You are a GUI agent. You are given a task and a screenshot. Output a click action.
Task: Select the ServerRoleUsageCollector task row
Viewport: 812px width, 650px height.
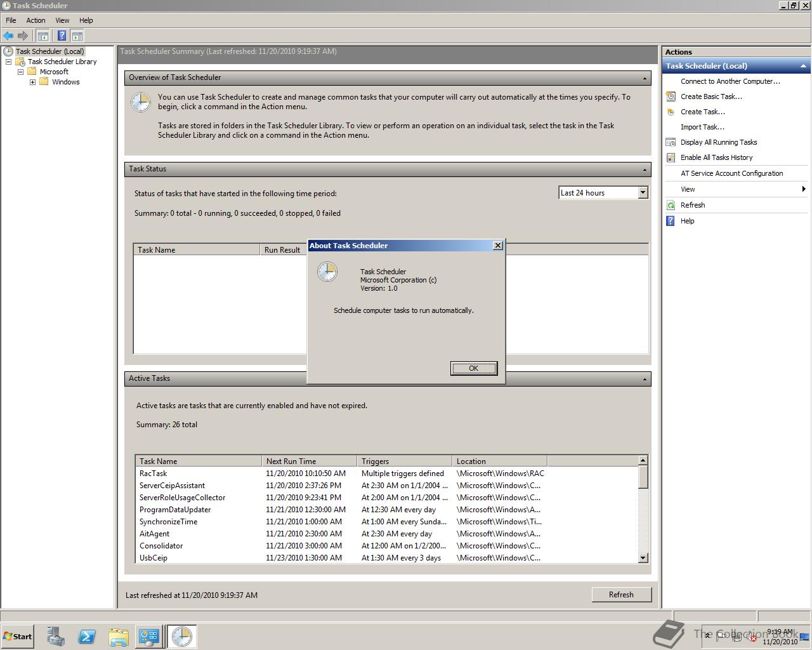(x=386, y=498)
